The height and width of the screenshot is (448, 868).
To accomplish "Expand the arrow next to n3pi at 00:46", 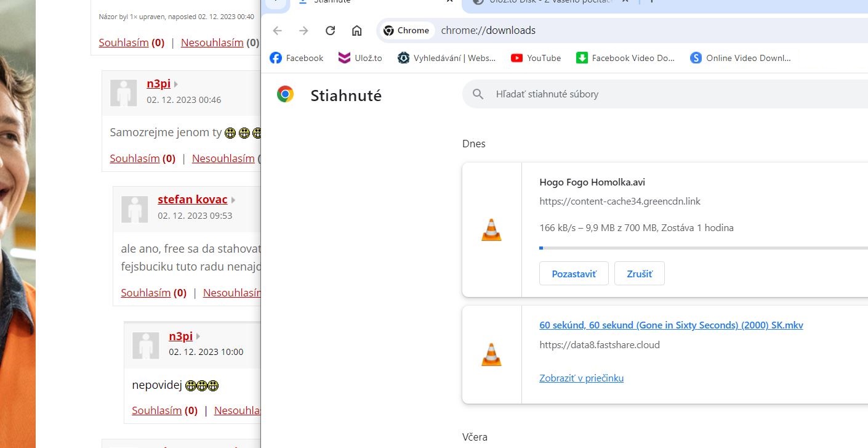I will tap(176, 84).
